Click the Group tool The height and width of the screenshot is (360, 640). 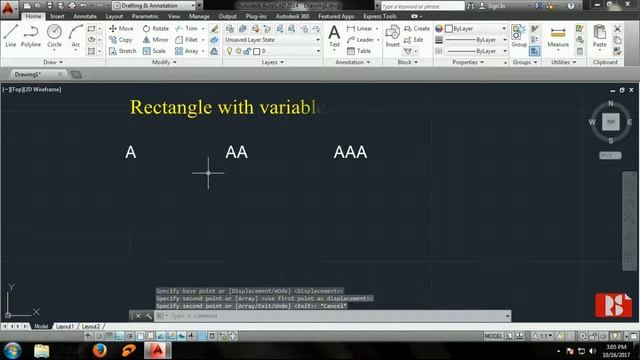click(x=519, y=36)
